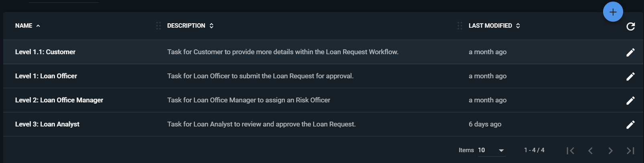This screenshot has height=163, width=644.
Task: Go to the next page
Action: tap(610, 151)
